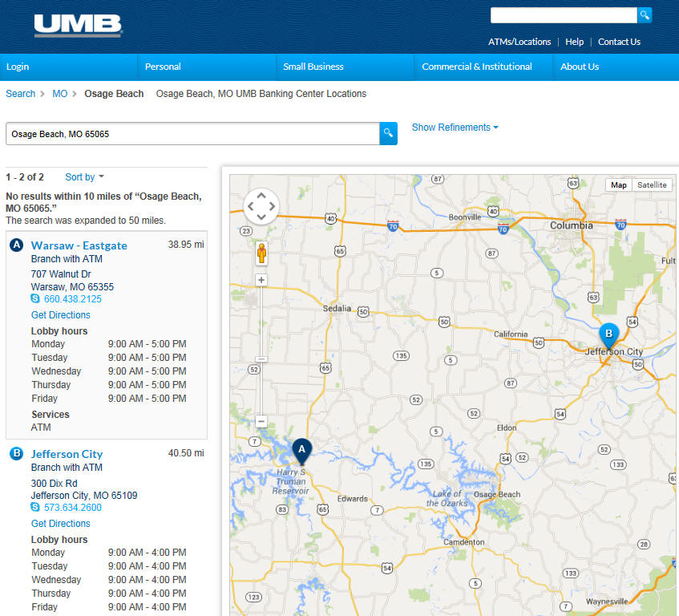Click the A badge in Warsaw listing
The width and height of the screenshot is (679, 616).
coord(17,245)
